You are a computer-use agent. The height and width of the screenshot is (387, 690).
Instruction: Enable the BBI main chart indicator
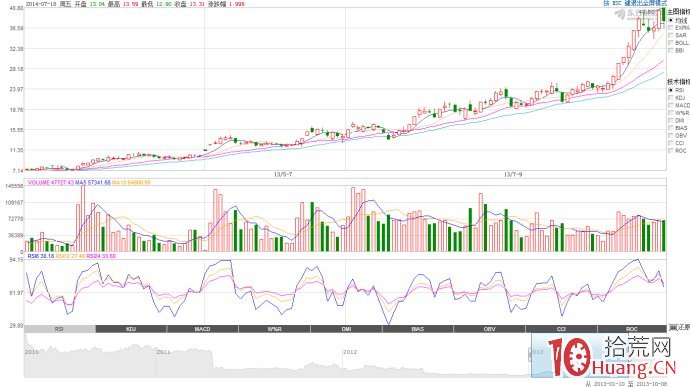(x=671, y=50)
